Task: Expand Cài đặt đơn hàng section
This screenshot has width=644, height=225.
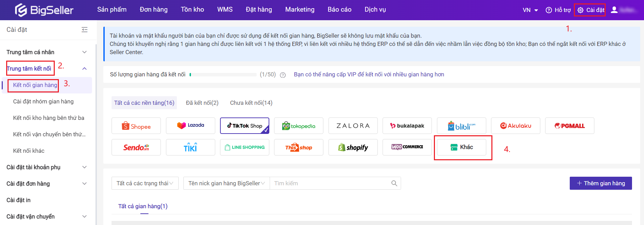Action: click(x=85, y=184)
